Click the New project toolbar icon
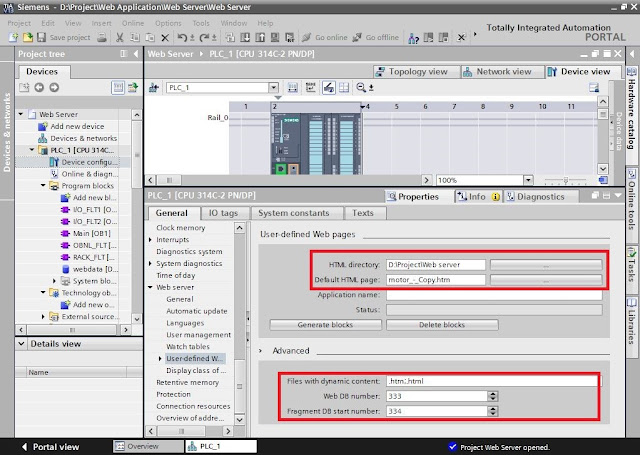Image resolution: width=640 pixels, height=455 pixels. [13, 38]
